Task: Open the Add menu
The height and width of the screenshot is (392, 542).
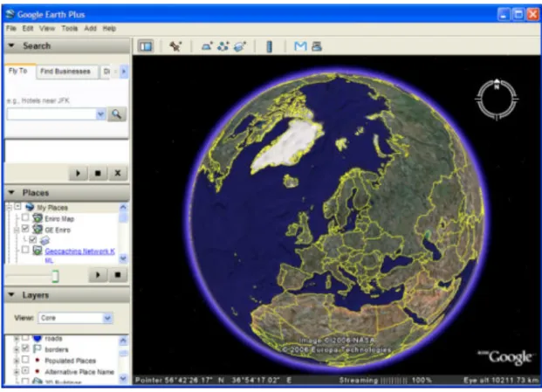Action: click(x=90, y=28)
